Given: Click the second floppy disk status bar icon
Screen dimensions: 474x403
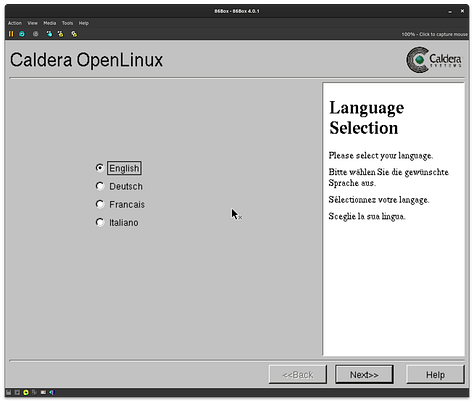Looking at the screenshot, I should point(17,392).
